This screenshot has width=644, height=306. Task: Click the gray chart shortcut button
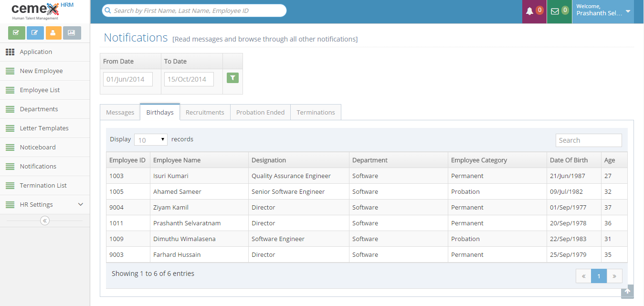tap(72, 33)
